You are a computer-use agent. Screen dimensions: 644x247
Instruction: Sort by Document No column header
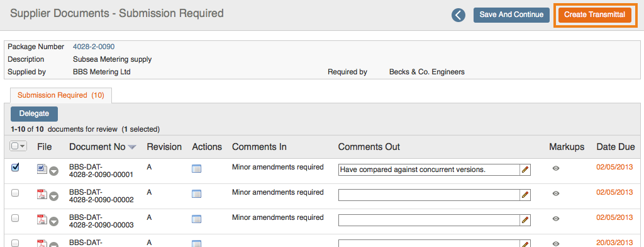click(x=103, y=147)
